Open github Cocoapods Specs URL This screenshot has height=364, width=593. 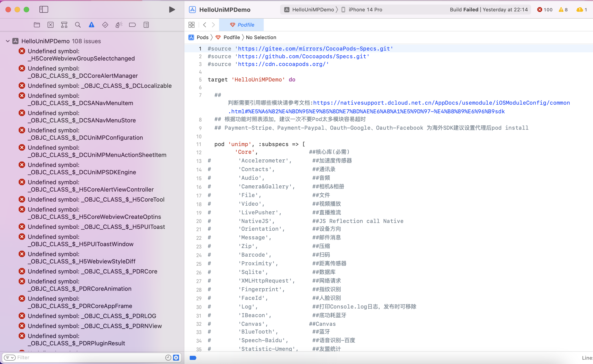click(x=302, y=56)
